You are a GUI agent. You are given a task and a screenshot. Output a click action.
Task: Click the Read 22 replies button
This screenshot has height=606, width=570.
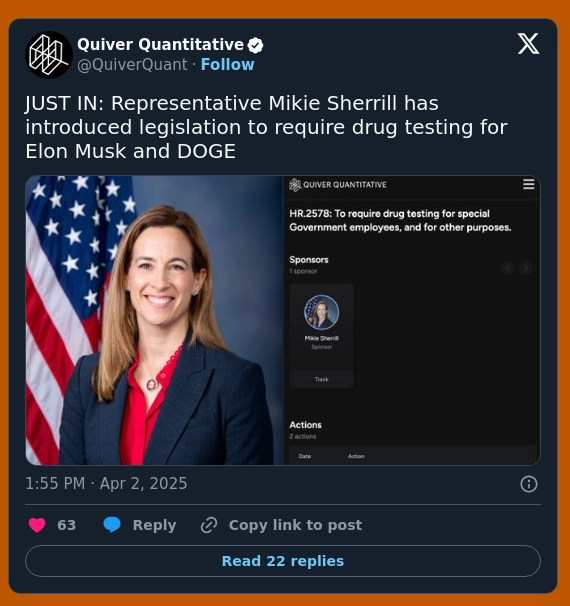click(283, 561)
